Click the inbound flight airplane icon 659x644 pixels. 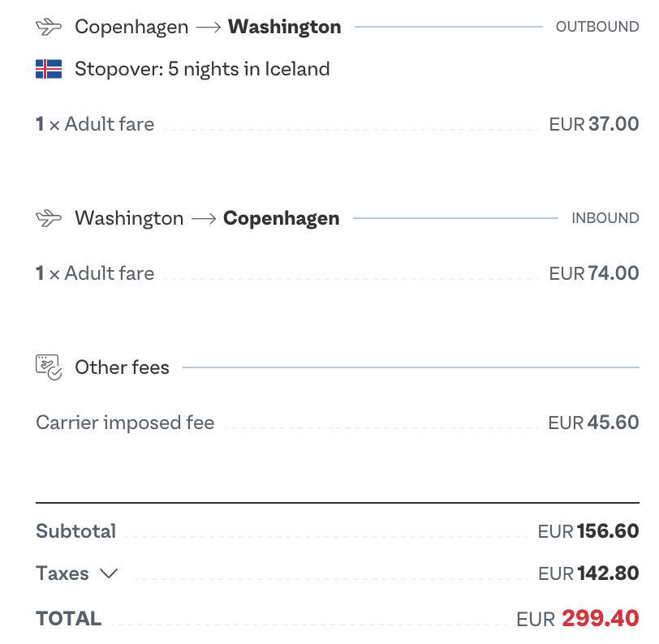49,218
